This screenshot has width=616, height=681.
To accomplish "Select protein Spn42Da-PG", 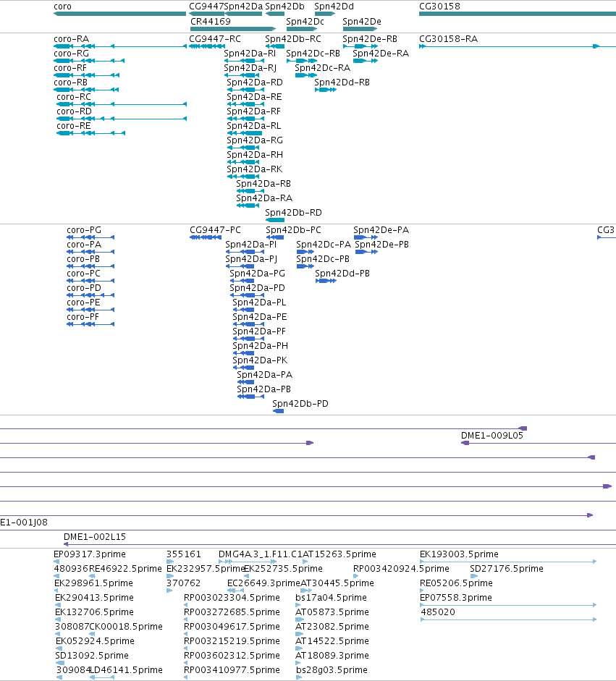I will tap(242, 281).
